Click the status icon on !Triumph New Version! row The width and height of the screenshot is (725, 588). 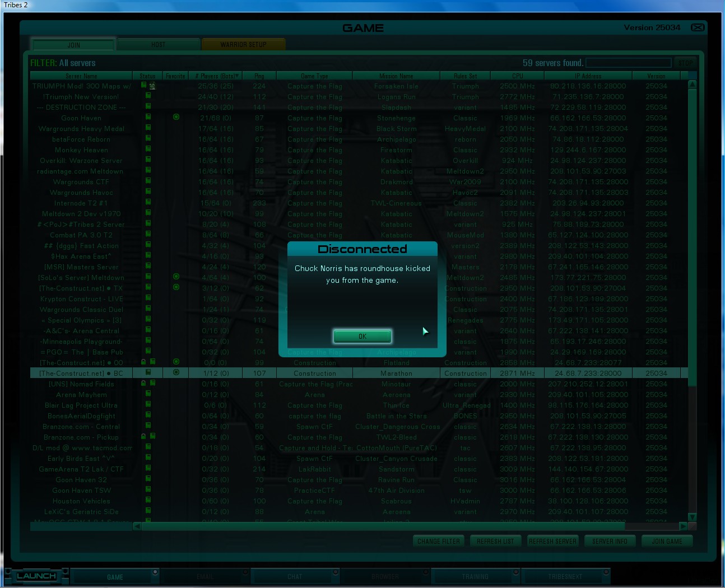pyautogui.click(x=148, y=96)
